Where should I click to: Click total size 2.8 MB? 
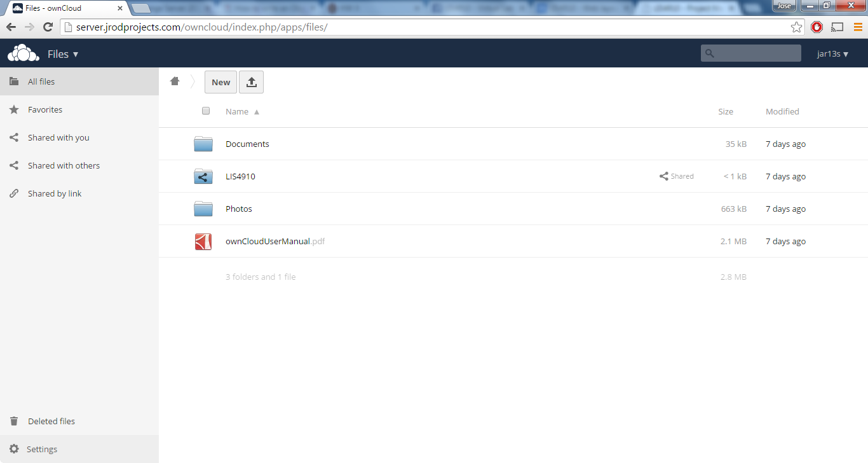click(734, 277)
